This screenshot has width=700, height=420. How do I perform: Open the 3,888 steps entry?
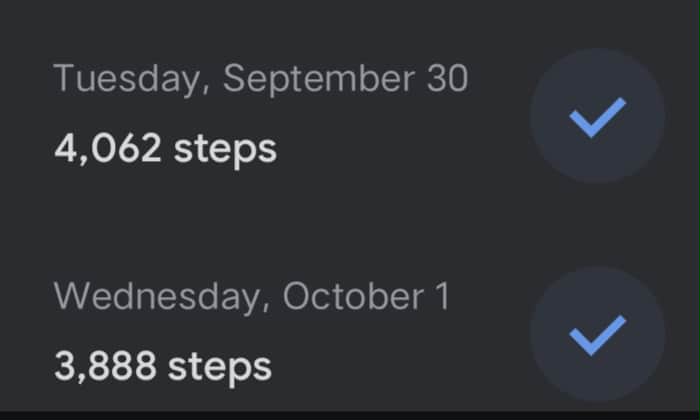click(x=162, y=366)
